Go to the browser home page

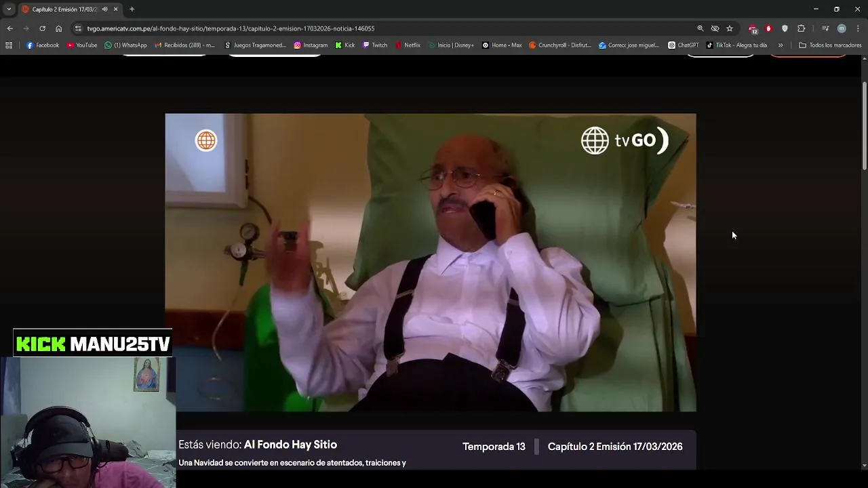(x=59, y=28)
